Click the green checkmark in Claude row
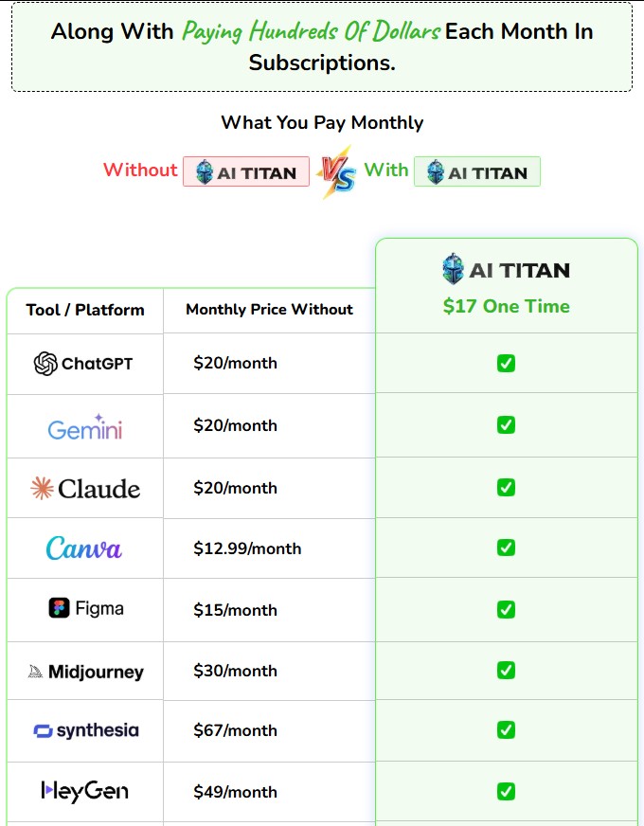The image size is (644, 826). (506, 487)
